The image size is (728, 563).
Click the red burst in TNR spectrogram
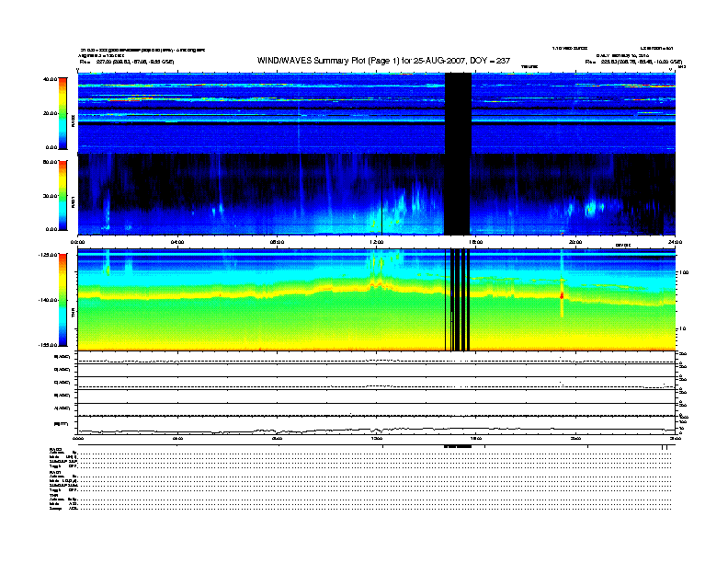pyautogui.click(x=562, y=295)
